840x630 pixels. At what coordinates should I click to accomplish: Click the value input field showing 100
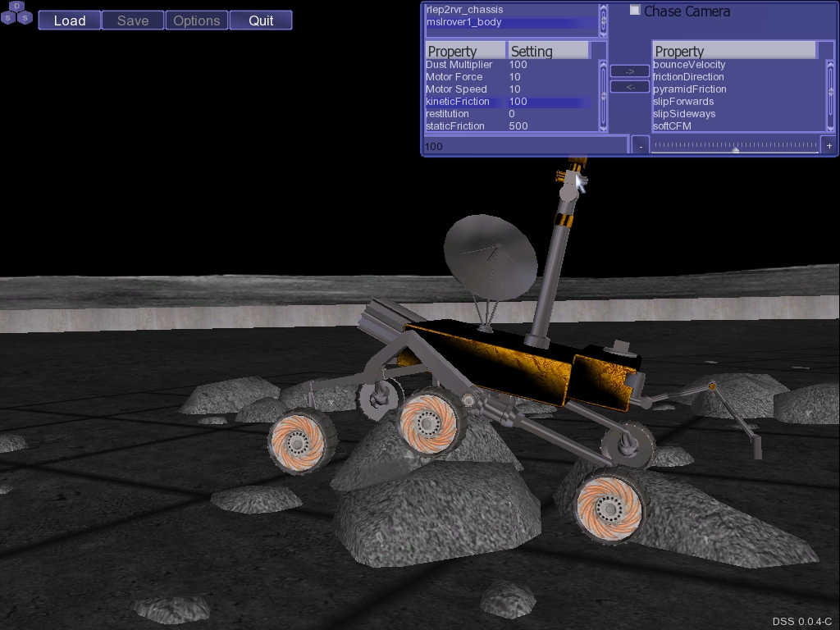tap(525, 146)
